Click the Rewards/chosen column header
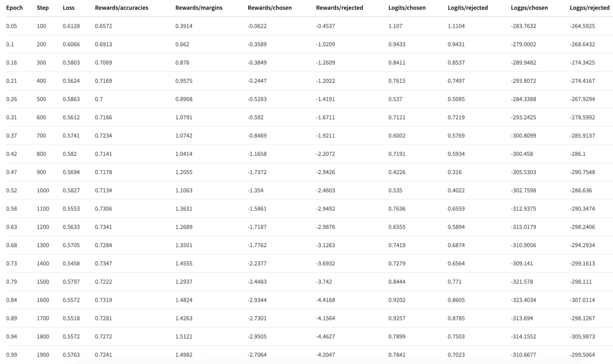The width and height of the screenshot is (613, 364). click(x=270, y=8)
